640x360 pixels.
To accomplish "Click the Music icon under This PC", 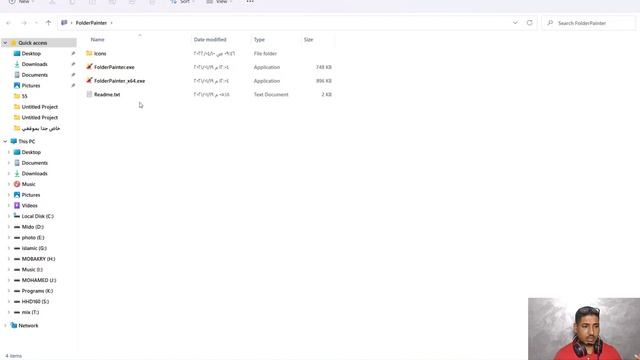I will (17, 184).
